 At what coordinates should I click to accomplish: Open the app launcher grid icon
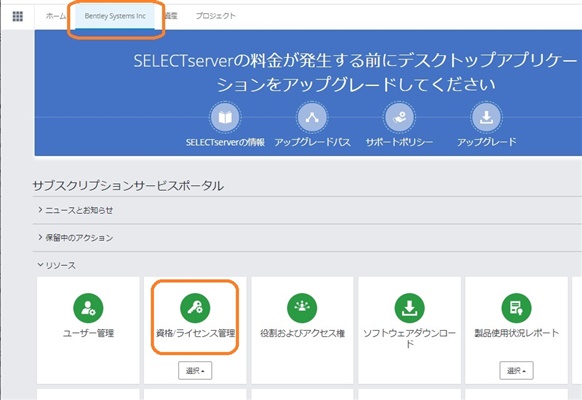point(17,16)
